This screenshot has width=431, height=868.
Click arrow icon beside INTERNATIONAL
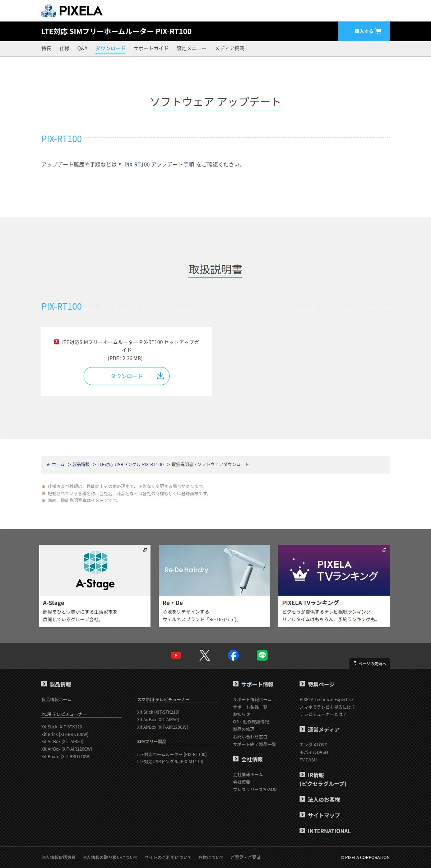click(302, 831)
